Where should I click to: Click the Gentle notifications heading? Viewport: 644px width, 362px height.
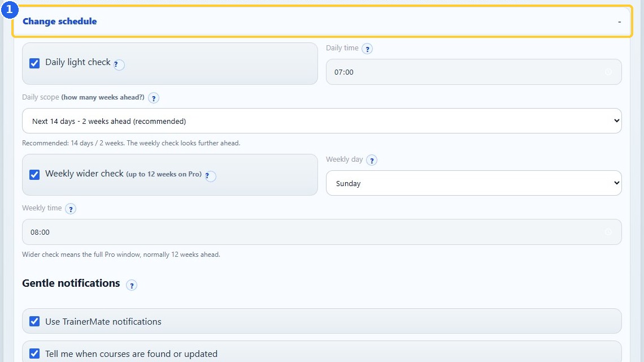point(71,283)
